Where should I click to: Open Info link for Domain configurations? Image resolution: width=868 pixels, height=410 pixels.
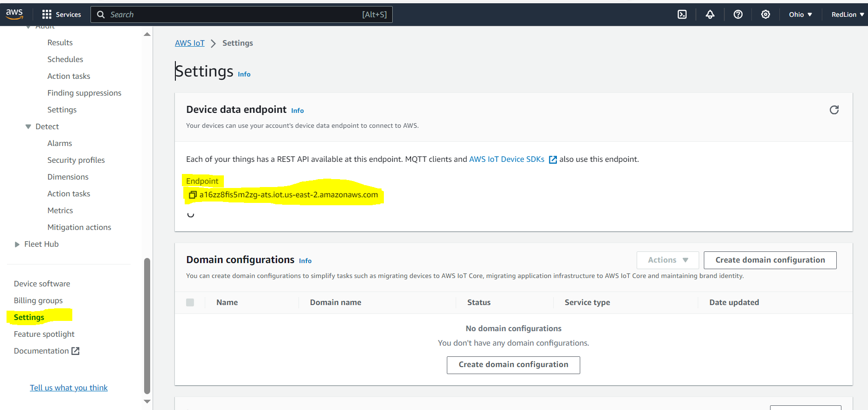tap(306, 261)
